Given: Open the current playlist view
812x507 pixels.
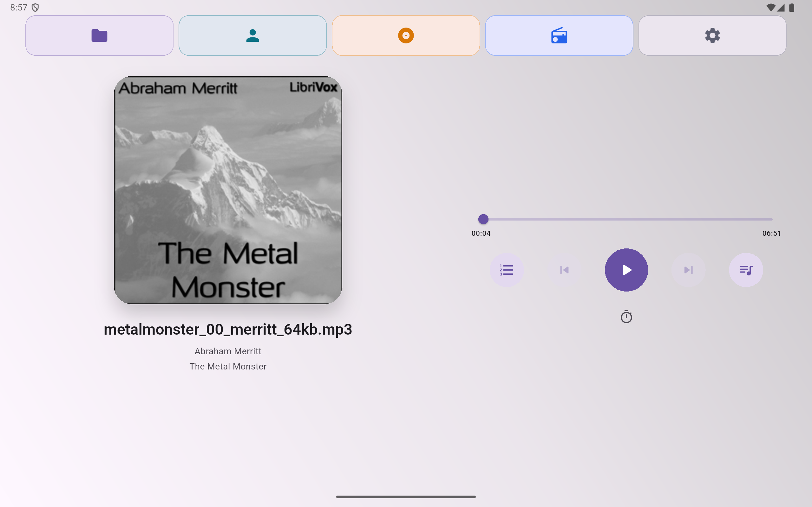Looking at the screenshot, I should (747, 270).
